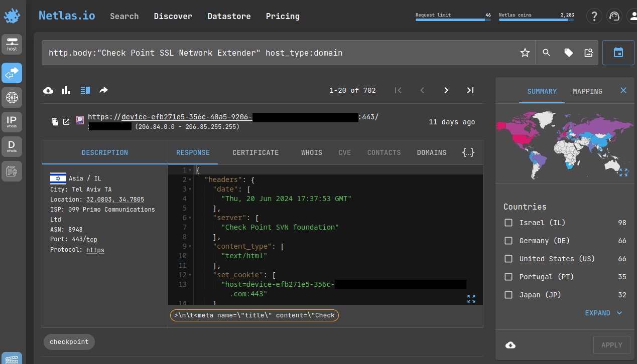Open the Discover menu
Screen dimensions: 637x364
[173, 16]
